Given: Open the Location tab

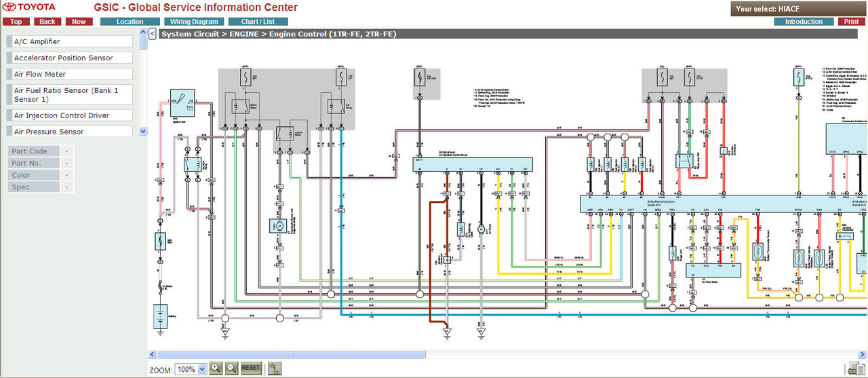Looking at the screenshot, I should (x=130, y=22).
